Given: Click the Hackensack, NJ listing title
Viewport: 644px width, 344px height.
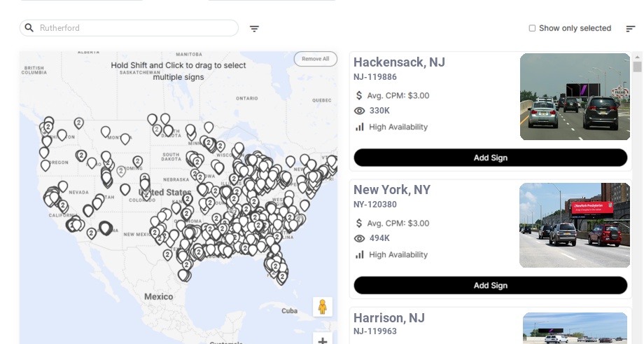Looking at the screenshot, I should coord(399,62).
